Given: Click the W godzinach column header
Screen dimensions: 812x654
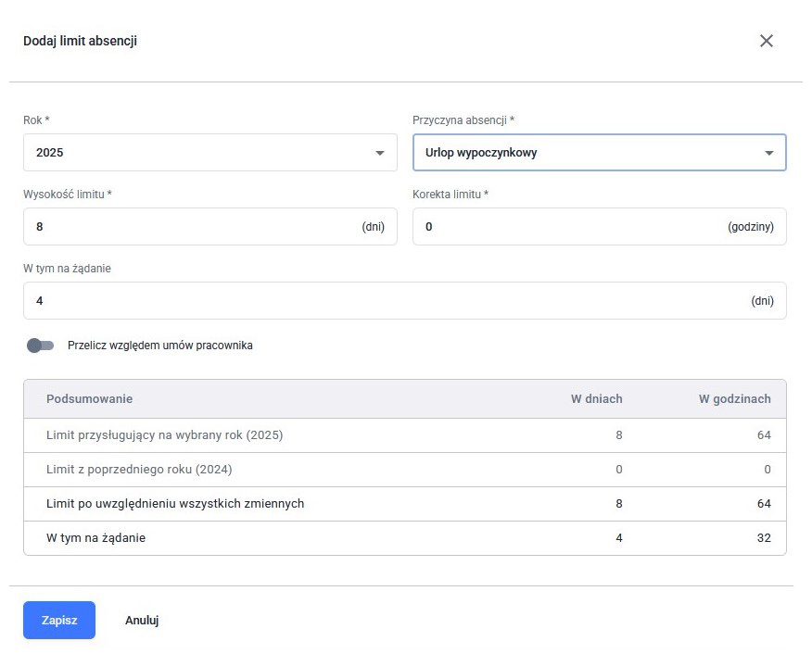Looking at the screenshot, I should [x=734, y=399].
